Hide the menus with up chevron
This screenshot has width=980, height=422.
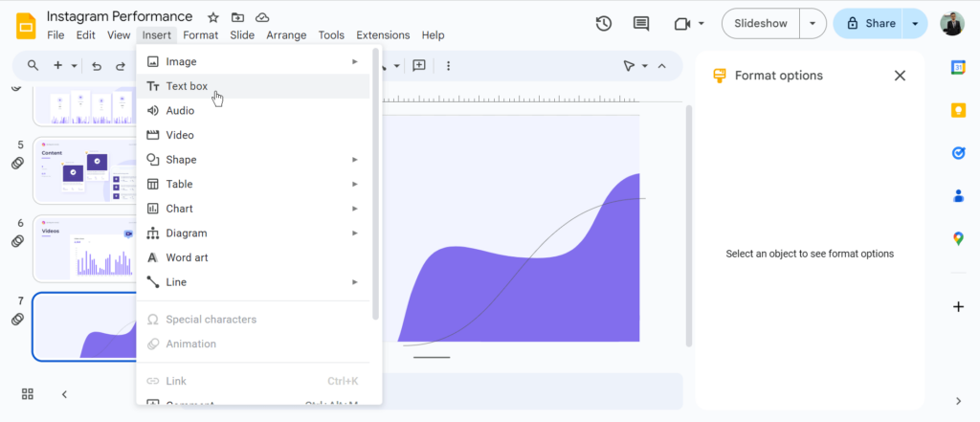[660, 66]
